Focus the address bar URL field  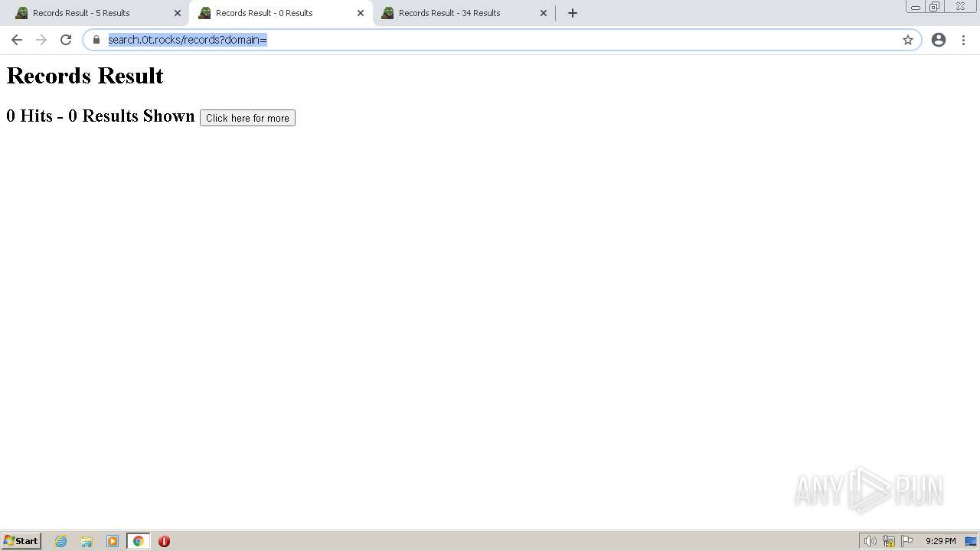click(501, 40)
